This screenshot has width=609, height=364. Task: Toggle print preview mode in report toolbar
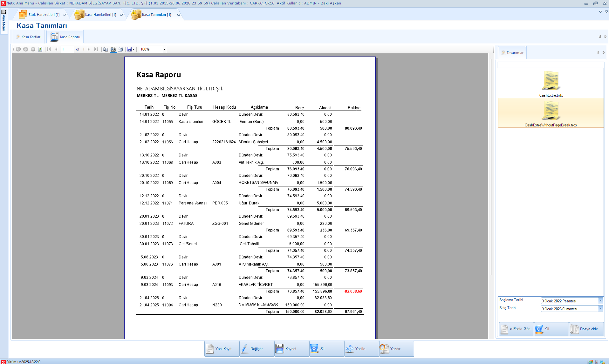(x=113, y=49)
